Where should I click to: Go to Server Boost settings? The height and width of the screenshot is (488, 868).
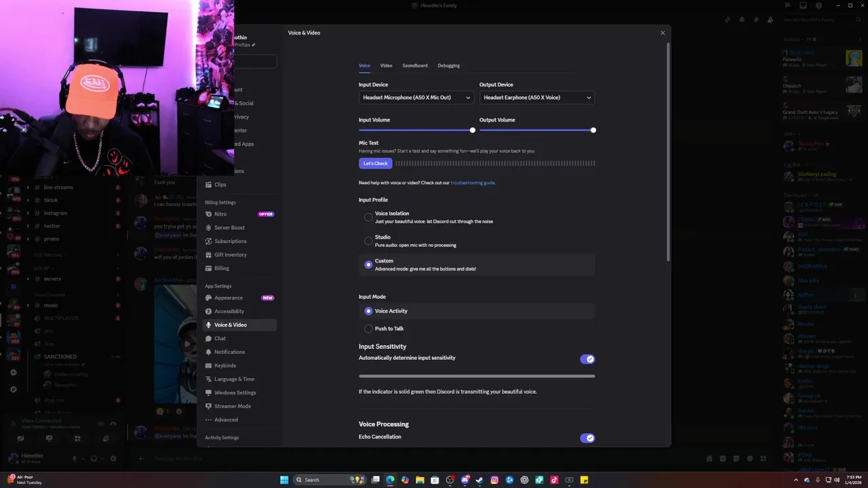tap(239, 228)
